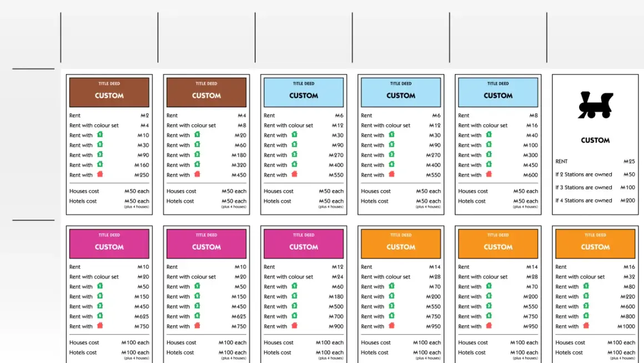Click red hotel icon beside M900 rent
The image size is (644, 363).
(x=294, y=326)
